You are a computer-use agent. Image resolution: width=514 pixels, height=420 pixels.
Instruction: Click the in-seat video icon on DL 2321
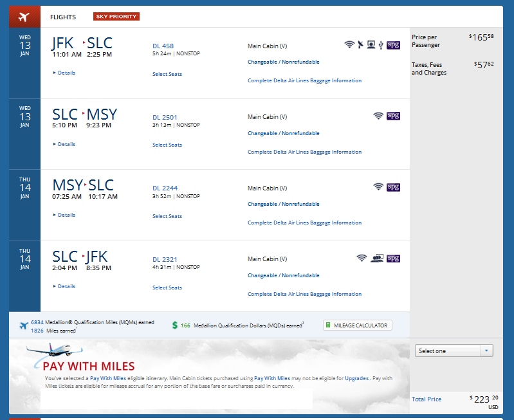tap(377, 259)
